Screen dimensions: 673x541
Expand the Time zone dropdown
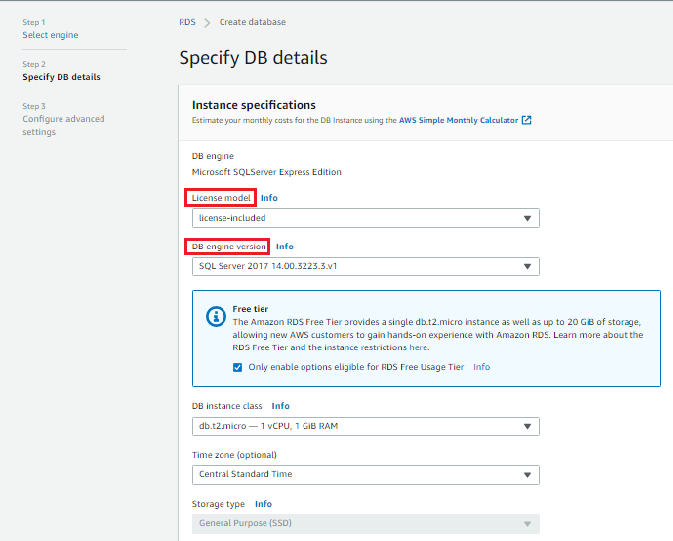pyautogui.click(x=365, y=474)
